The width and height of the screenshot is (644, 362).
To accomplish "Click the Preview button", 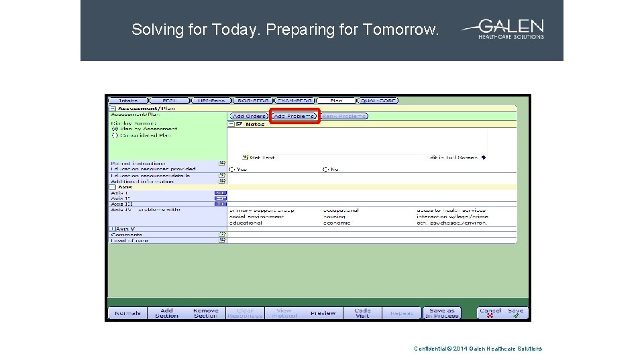I will point(323,313).
